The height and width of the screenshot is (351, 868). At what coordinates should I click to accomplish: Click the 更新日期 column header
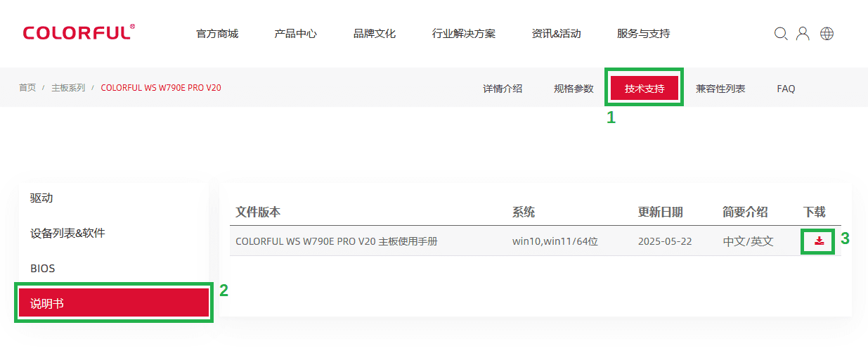tap(660, 212)
